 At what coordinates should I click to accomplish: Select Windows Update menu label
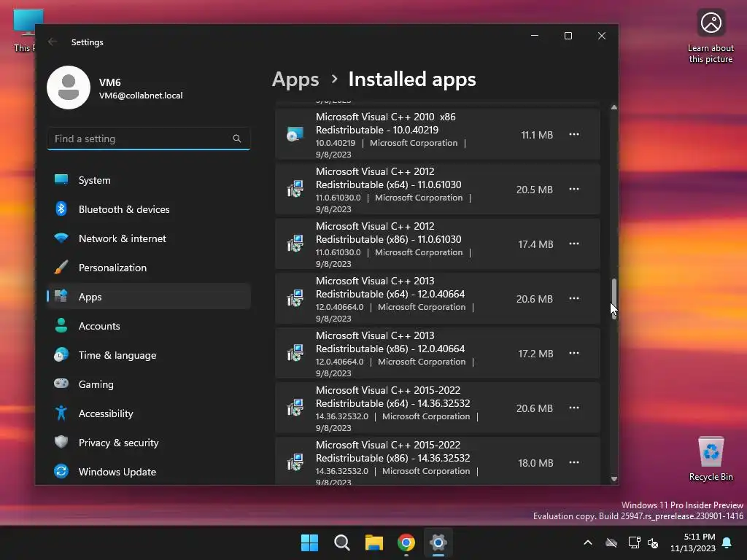[117, 472]
